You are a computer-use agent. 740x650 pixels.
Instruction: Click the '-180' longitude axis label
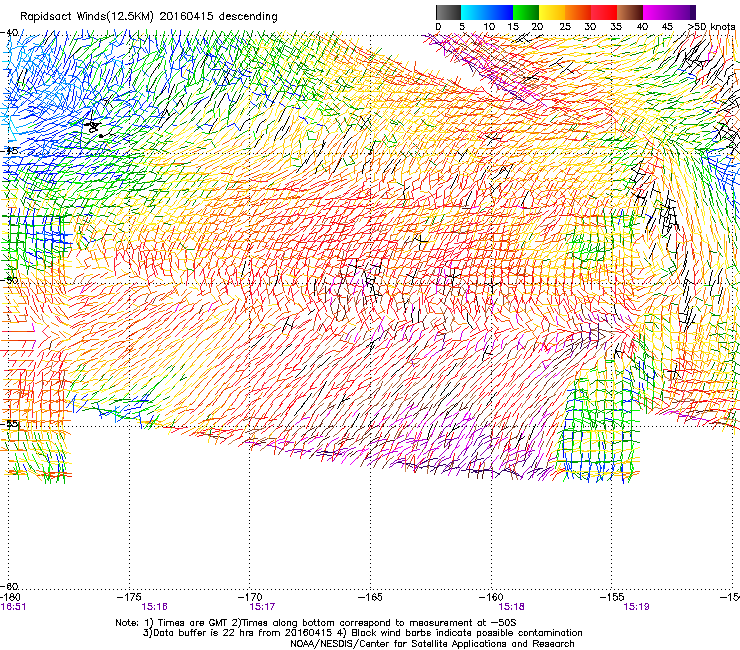coord(10,597)
